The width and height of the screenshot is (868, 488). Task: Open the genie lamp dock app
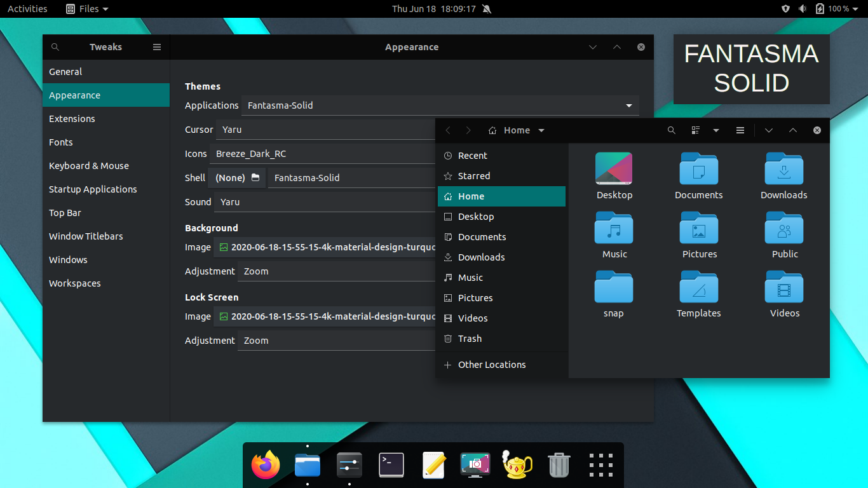click(517, 464)
